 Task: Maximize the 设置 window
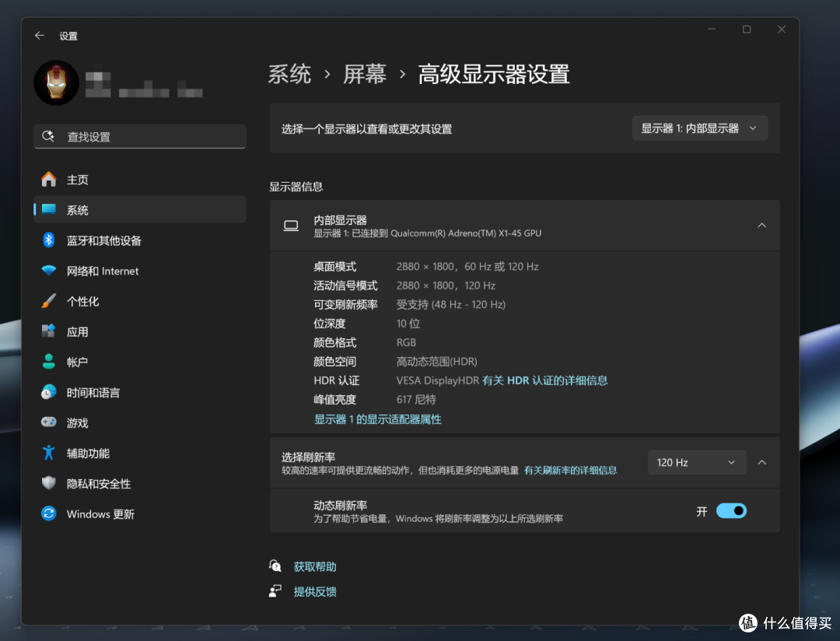tap(746, 30)
